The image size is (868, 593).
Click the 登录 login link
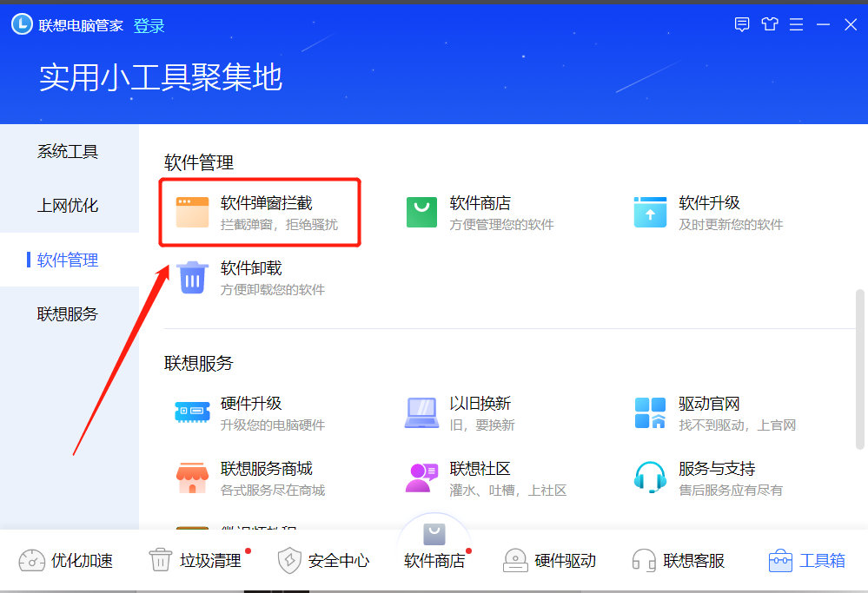[x=149, y=24]
